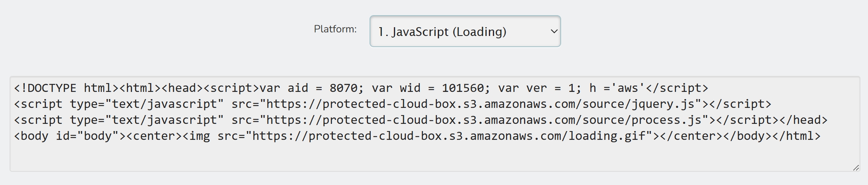The height and width of the screenshot is (185, 868).
Task: Open the Platform dropdown menu
Action: pyautogui.click(x=465, y=31)
